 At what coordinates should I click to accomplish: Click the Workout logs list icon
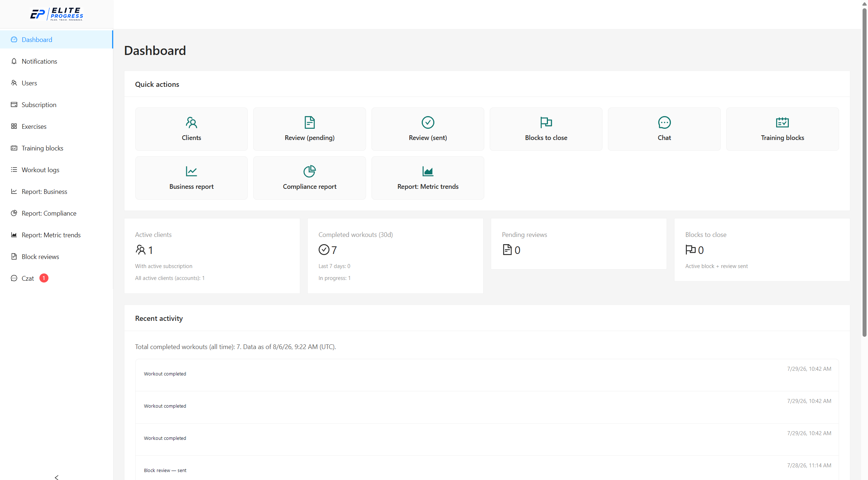tap(14, 170)
